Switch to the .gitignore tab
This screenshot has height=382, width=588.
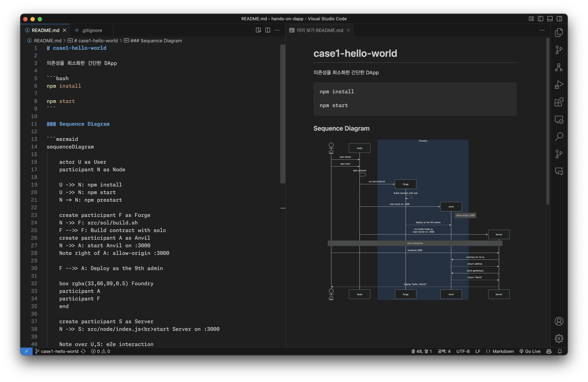click(x=91, y=30)
